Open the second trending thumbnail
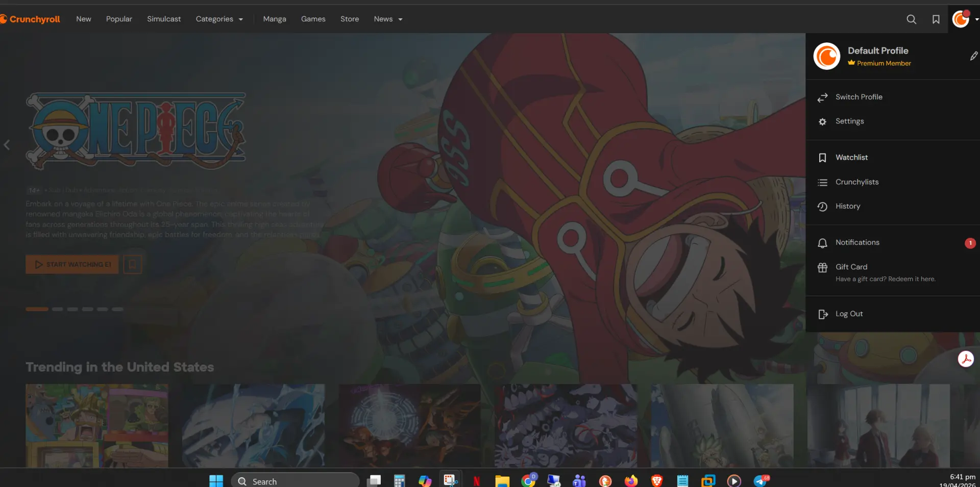The height and width of the screenshot is (487, 980). [253, 426]
